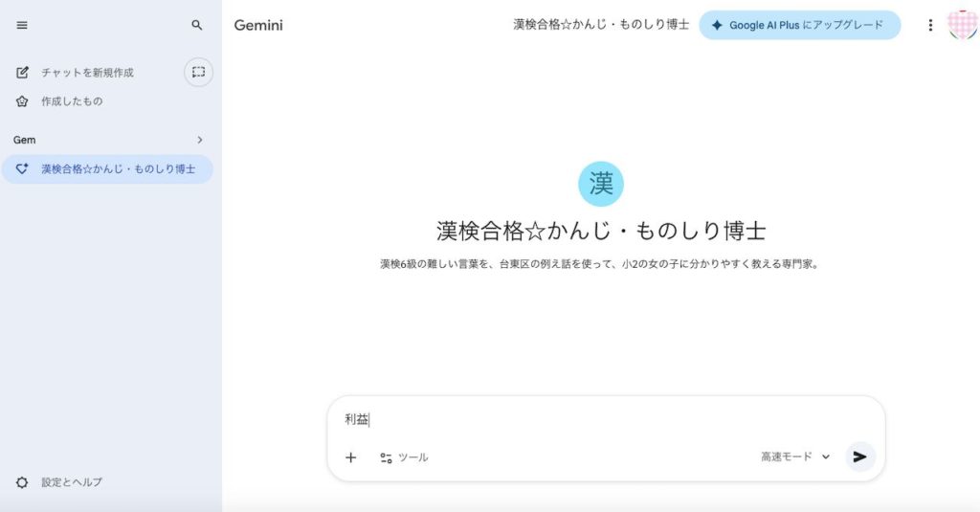Click the new chat pencil icon
This screenshot has height=512, width=980.
click(23, 73)
